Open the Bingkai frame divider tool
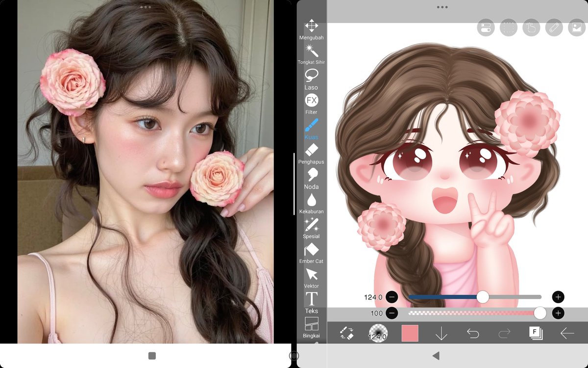Screen dimensions: 588x368 tap(311, 328)
